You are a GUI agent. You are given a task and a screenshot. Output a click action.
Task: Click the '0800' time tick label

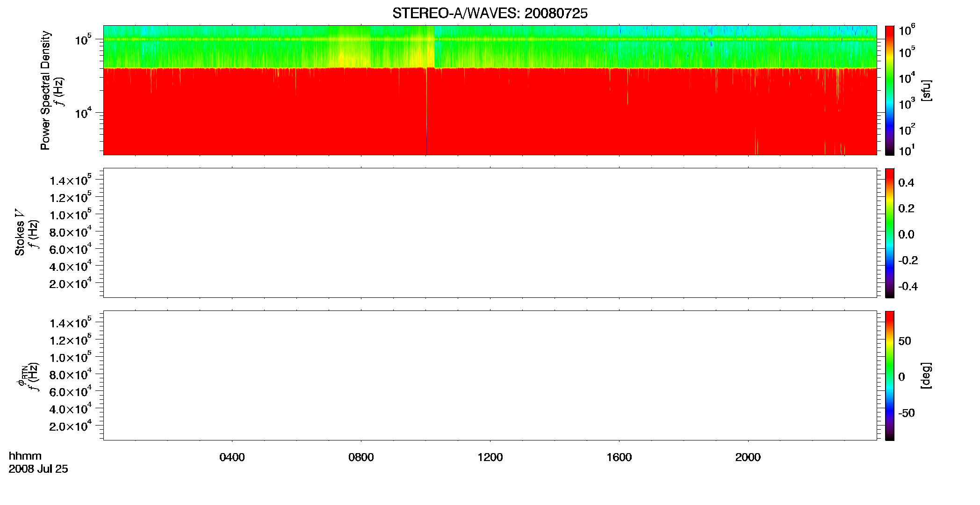coord(361,457)
